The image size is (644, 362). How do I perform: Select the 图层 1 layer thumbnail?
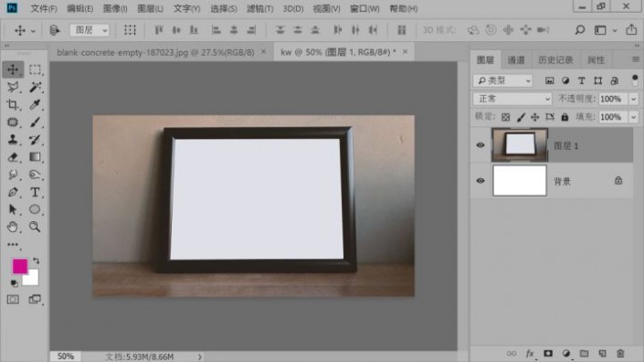pyautogui.click(x=520, y=144)
